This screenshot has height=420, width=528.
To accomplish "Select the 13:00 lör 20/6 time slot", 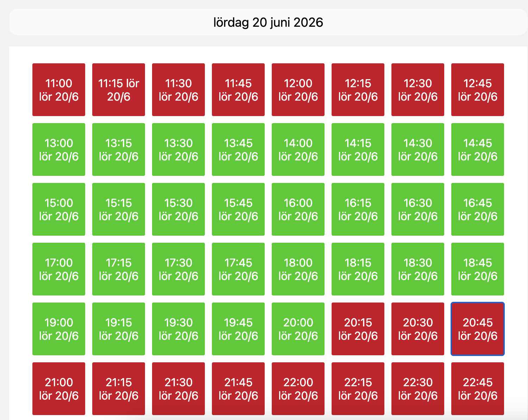I will (59, 149).
